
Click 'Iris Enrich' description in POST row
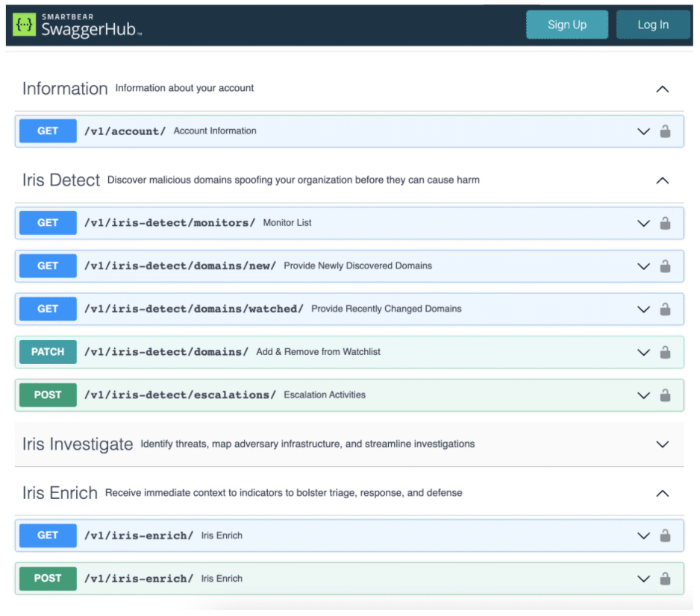(222, 579)
